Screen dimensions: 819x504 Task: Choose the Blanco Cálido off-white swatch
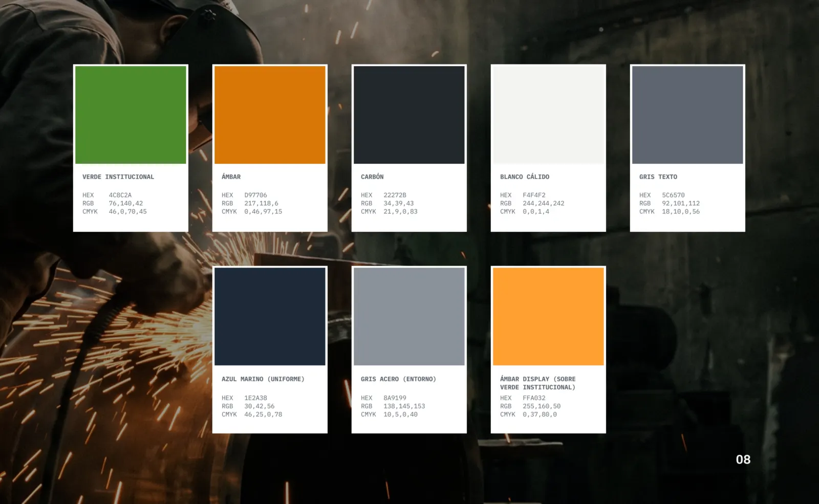[548, 115]
